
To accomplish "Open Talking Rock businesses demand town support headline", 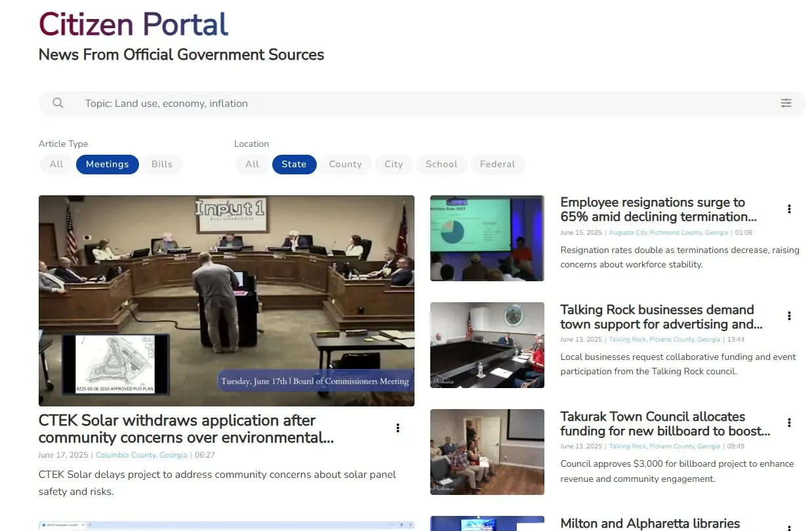I will coord(661,317).
